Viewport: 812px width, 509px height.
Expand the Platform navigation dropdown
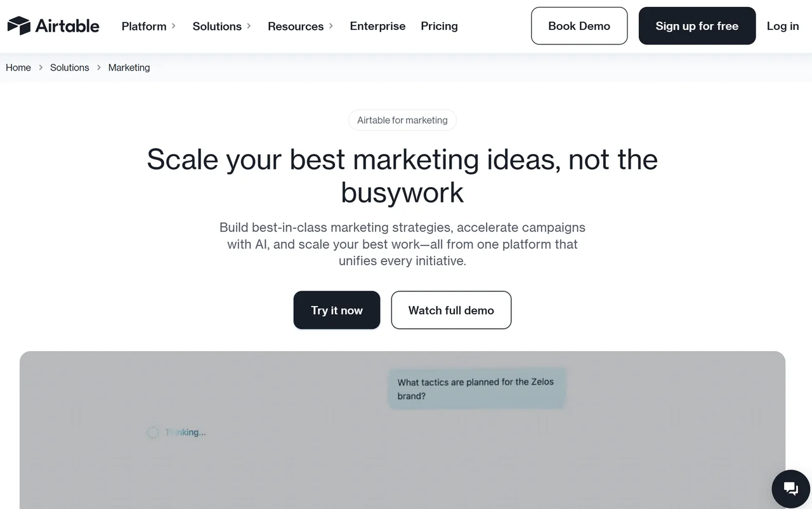tap(144, 26)
